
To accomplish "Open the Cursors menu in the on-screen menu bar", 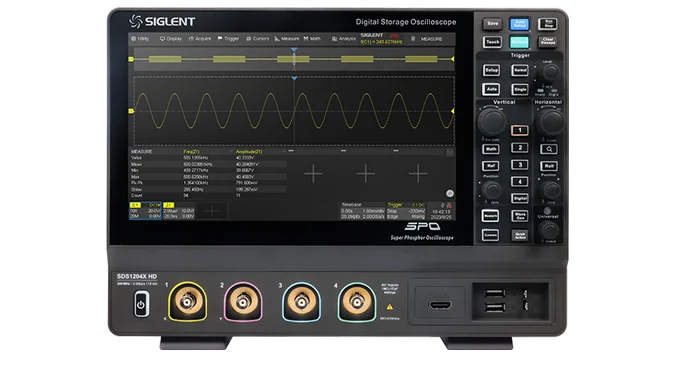I will point(257,39).
